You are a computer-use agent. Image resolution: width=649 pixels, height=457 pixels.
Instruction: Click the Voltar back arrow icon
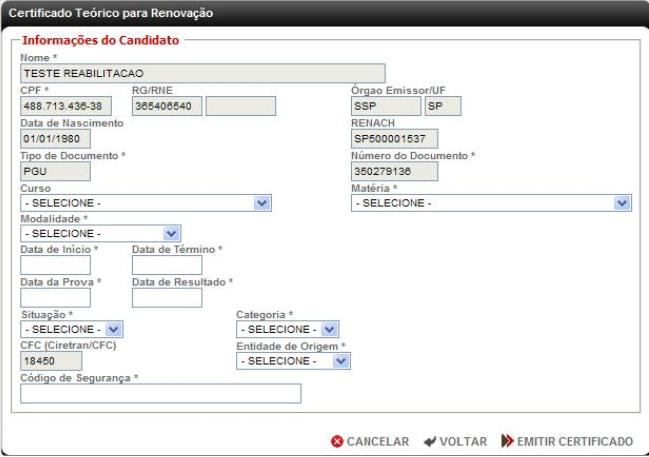(x=430, y=441)
